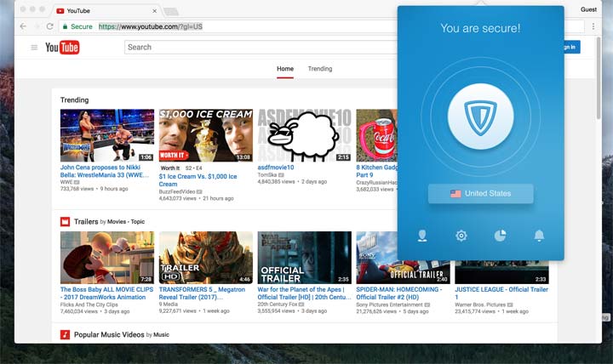Open War for the Planet of Apes thumbnail
Image resolution: width=613 pixels, height=364 pixels.
(x=304, y=258)
